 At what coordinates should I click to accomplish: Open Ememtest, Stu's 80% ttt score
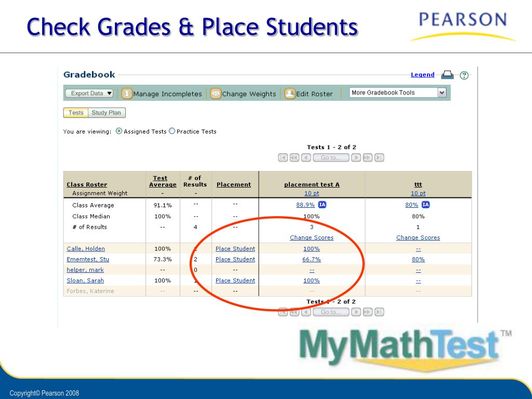tap(418, 259)
